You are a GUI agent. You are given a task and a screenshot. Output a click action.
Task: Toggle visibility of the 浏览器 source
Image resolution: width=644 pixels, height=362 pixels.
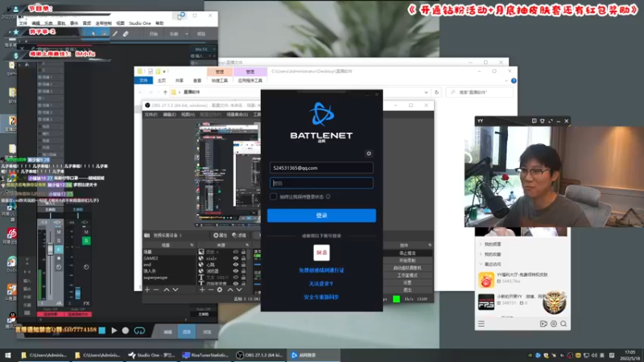[236, 271]
